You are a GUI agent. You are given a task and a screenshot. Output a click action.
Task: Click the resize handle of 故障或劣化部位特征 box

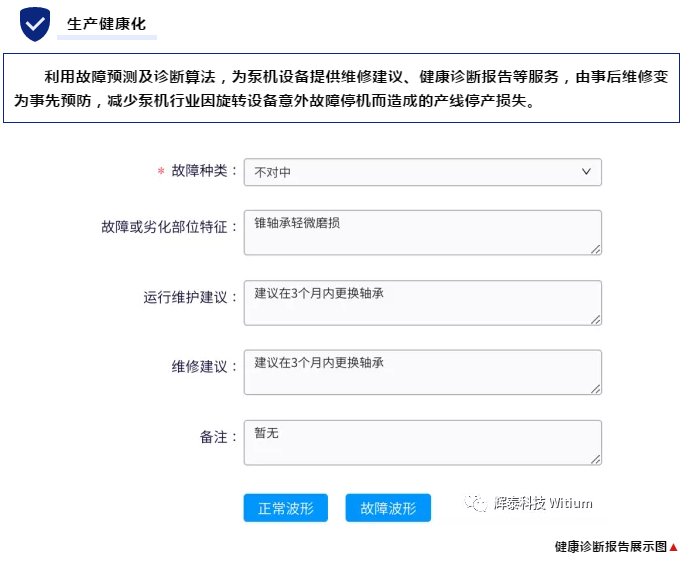pos(595,248)
